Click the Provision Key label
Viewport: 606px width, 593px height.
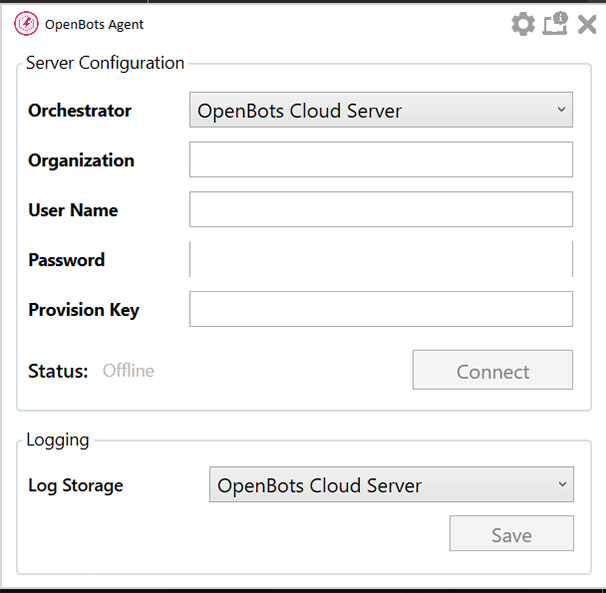(x=84, y=310)
